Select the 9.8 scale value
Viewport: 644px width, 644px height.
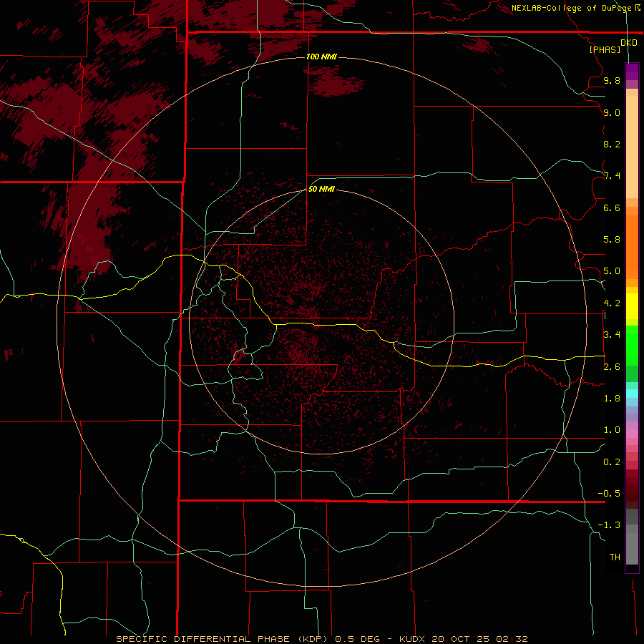click(612, 81)
